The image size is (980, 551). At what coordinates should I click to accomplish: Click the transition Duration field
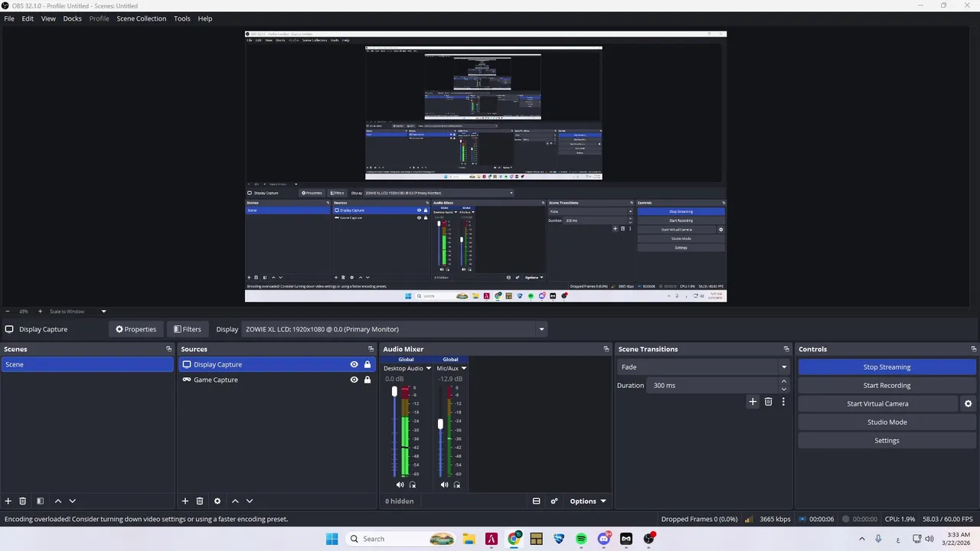click(x=712, y=386)
